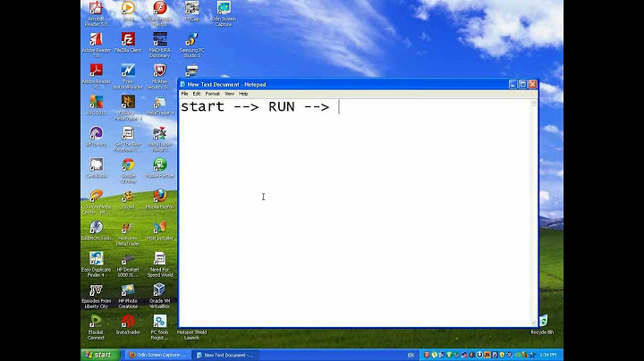Select the HotForex MetaTrader icon
The image size is (644, 361).
[128, 233]
